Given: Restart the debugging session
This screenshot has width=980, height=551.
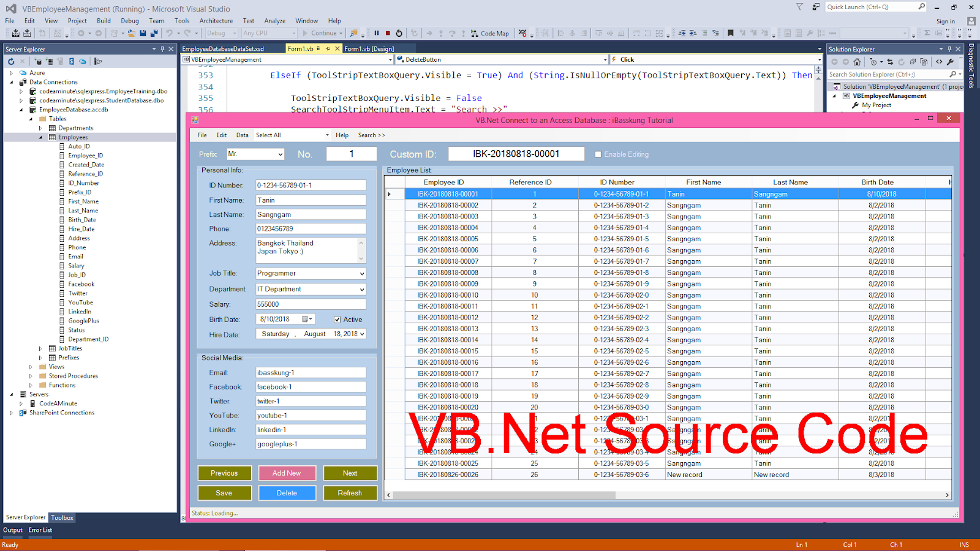Looking at the screenshot, I should click(399, 33).
